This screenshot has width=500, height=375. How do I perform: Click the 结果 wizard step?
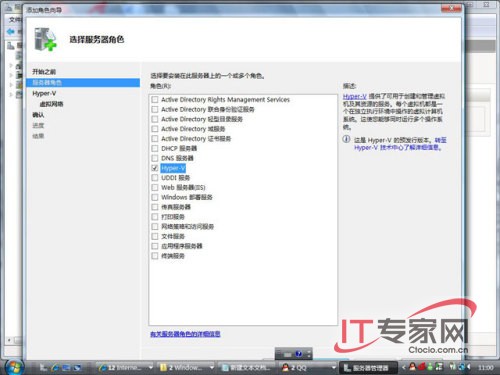38,136
